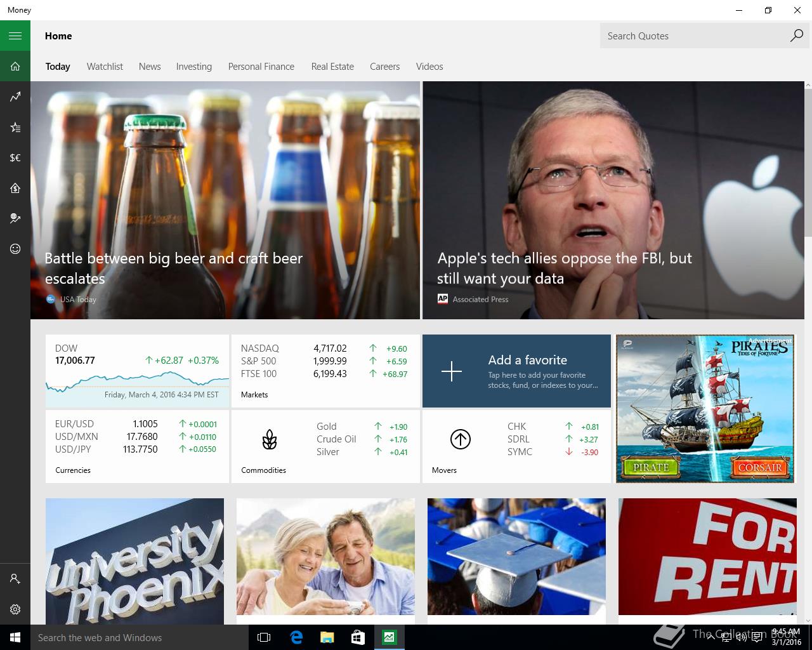Select Crude Oil in Commodities
812x650 pixels.
point(362,439)
